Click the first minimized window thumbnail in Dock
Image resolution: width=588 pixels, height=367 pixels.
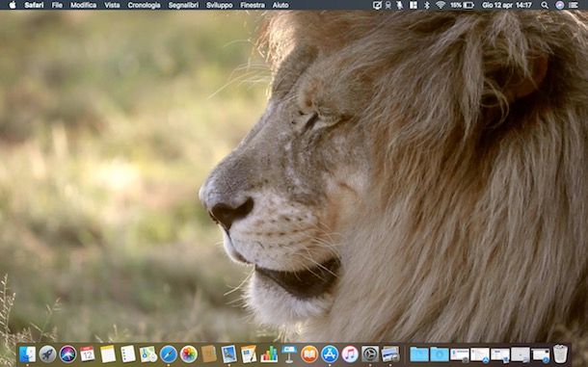click(x=460, y=354)
